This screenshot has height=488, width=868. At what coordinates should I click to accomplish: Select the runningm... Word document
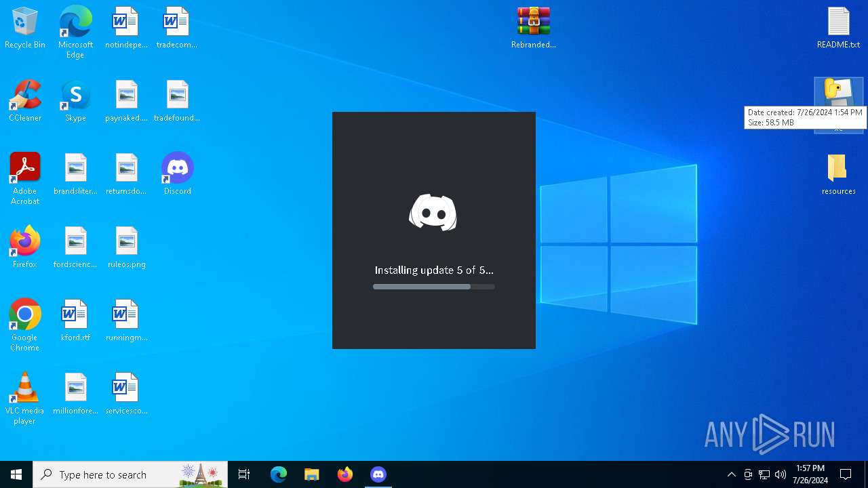coord(126,321)
